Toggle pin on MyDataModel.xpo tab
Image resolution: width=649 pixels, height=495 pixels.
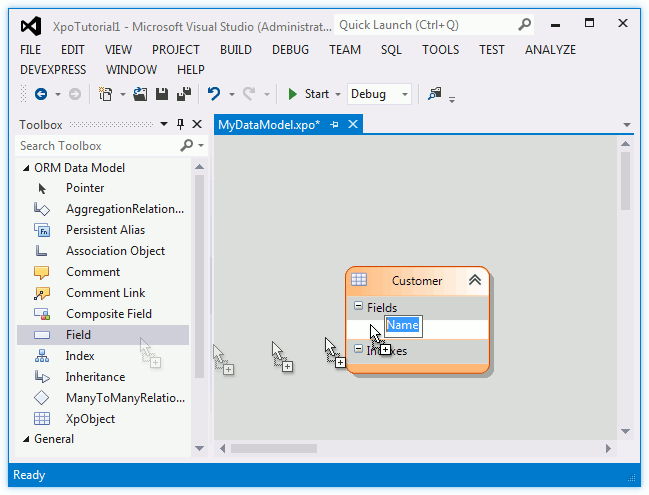coord(334,124)
